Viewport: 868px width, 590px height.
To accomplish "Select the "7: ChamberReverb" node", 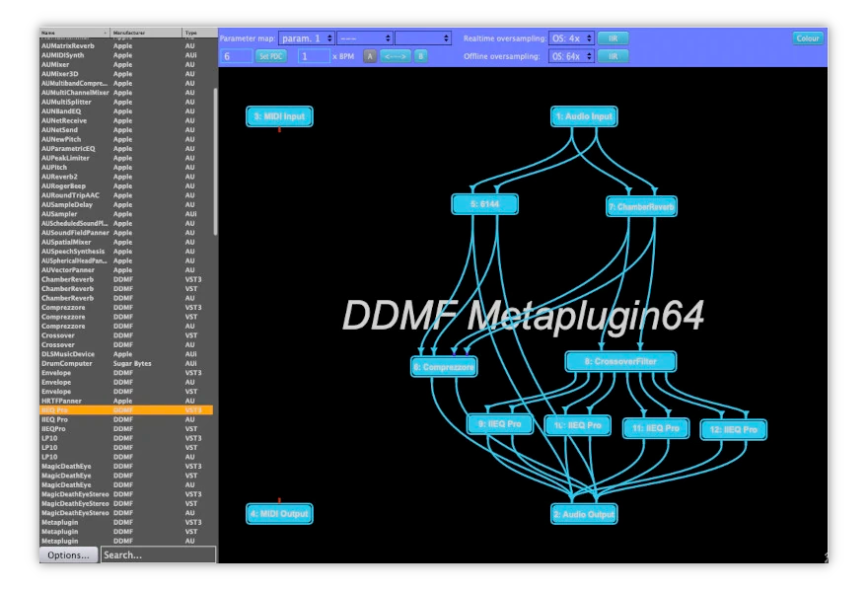I will [641, 204].
